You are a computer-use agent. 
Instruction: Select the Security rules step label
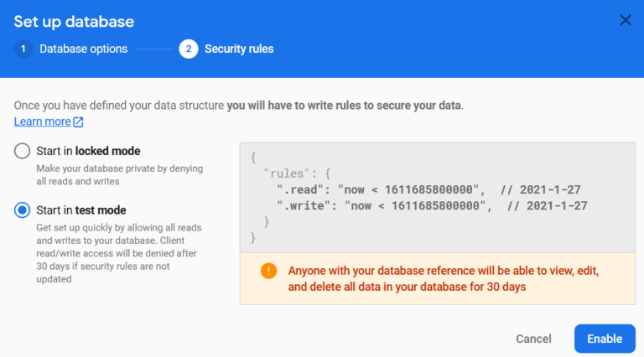[x=239, y=49]
